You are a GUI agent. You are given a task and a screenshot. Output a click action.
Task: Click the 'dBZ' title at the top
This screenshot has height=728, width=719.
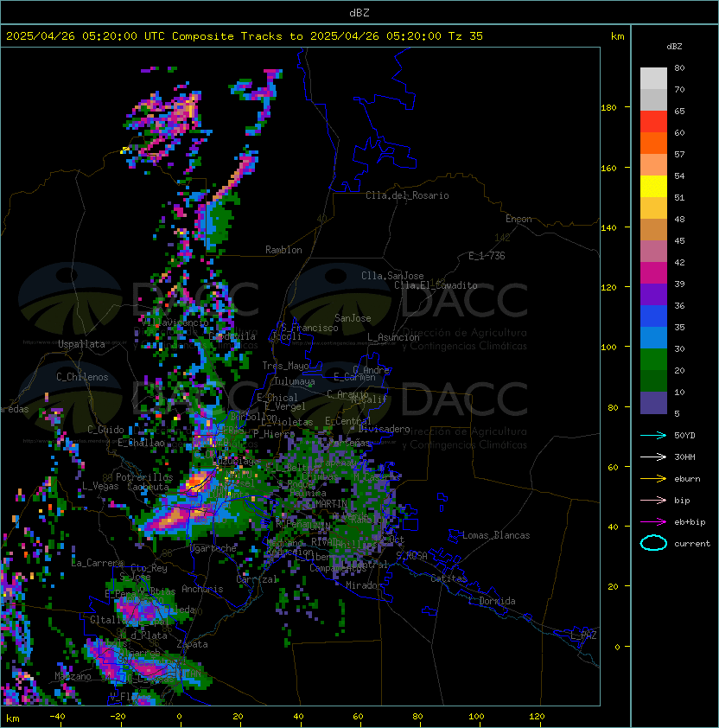tap(359, 12)
